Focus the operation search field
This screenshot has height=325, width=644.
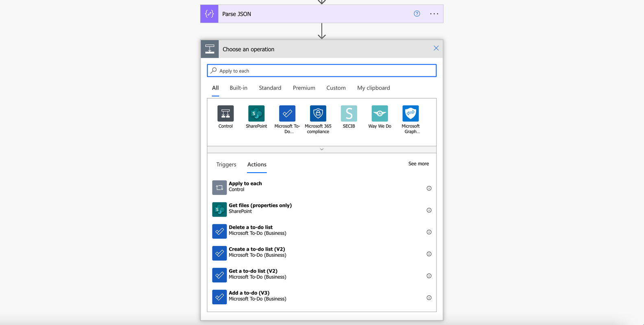click(x=322, y=71)
